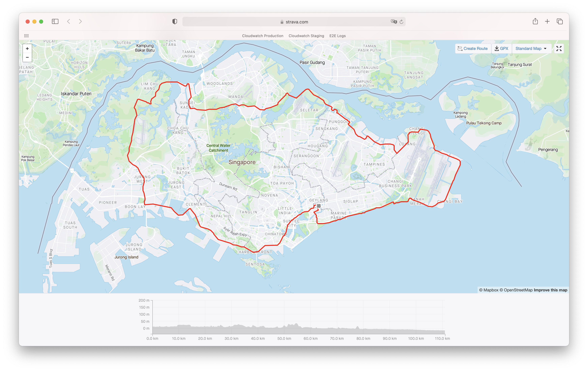Click the translate page icon
This screenshot has height=371, width=588.
click(394, 22)
